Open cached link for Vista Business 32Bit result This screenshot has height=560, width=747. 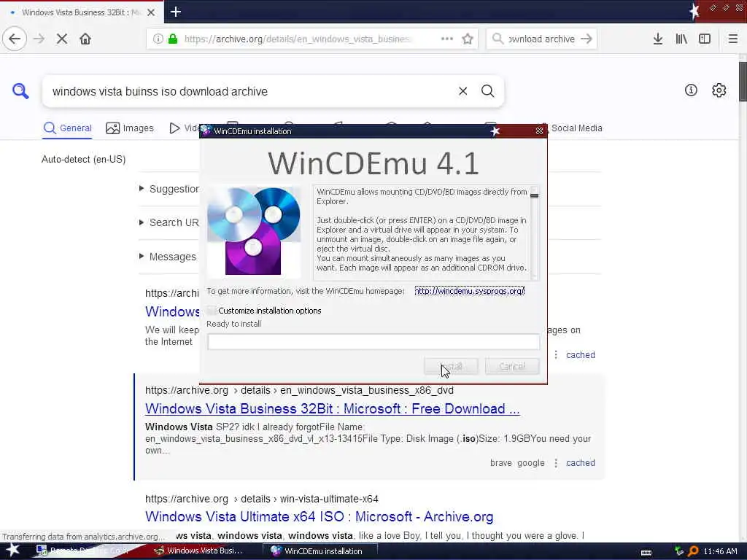(x=580, y=462)
